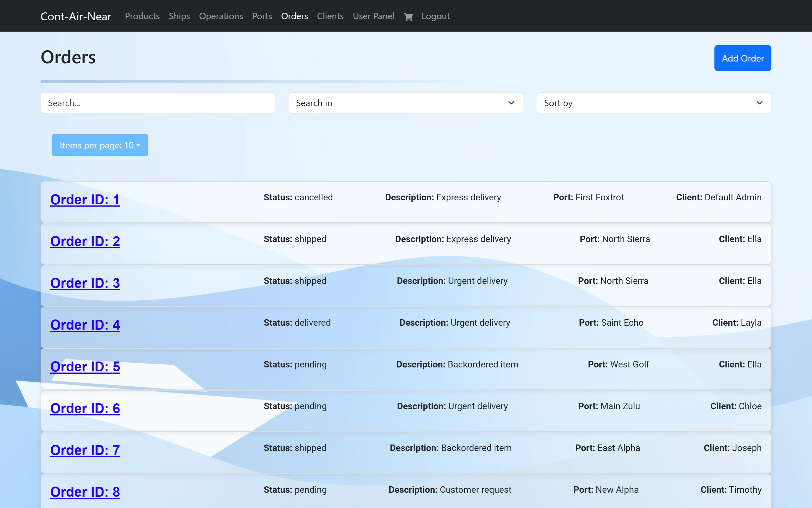Click the 'Orders' page heading
This screenshot has width=812, height=508.
(x=68, y=57)
